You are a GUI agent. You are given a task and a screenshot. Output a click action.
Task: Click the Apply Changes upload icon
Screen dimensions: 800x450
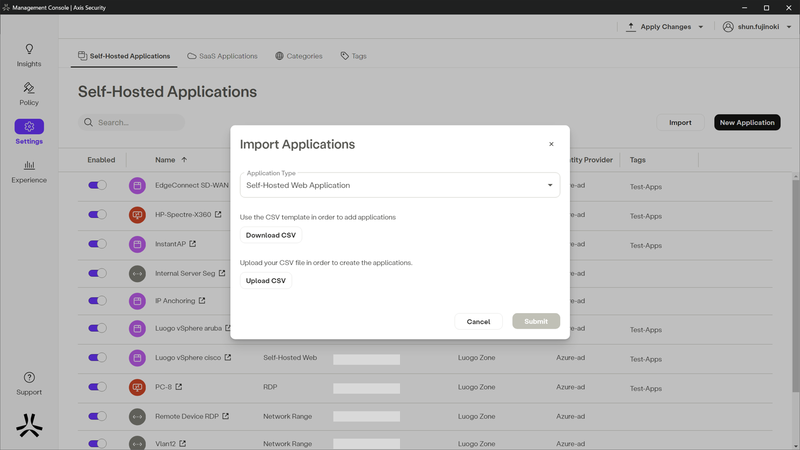pyautogui.click(x=631, y=27)
